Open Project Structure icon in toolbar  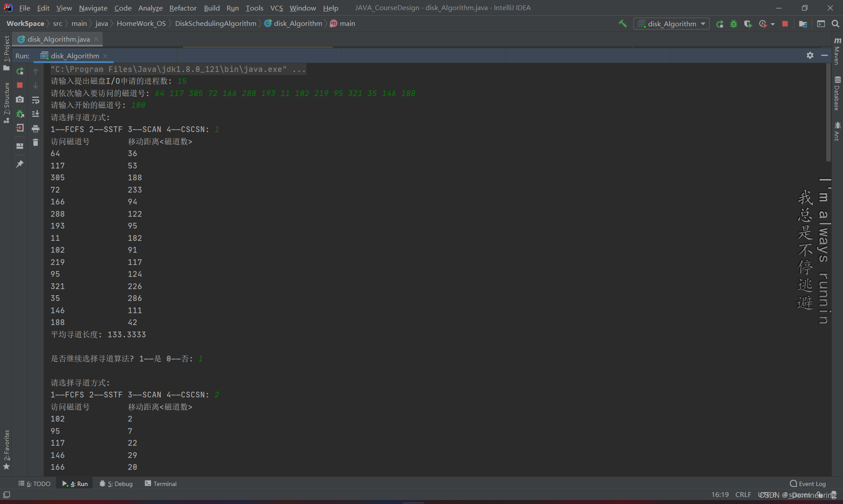(803, 24)
